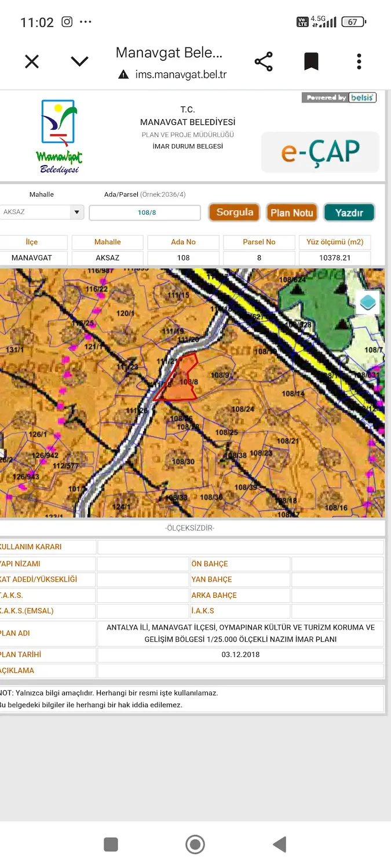Click the Ada/Parsel input field

145,212
